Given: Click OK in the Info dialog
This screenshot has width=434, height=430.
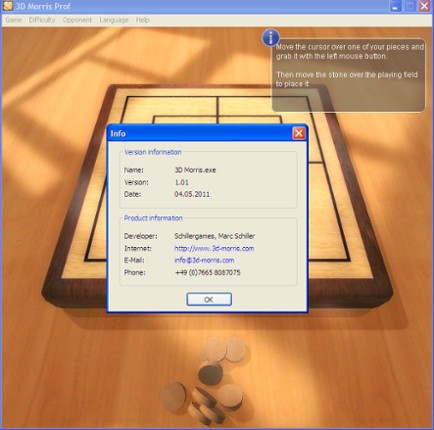Looking at the screenshot, I should [209, 299].
